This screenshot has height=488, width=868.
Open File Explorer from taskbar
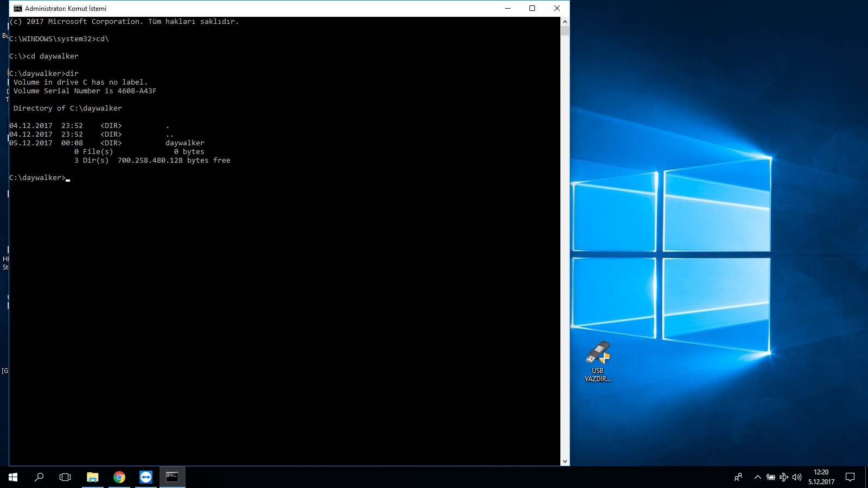point(93,477)
